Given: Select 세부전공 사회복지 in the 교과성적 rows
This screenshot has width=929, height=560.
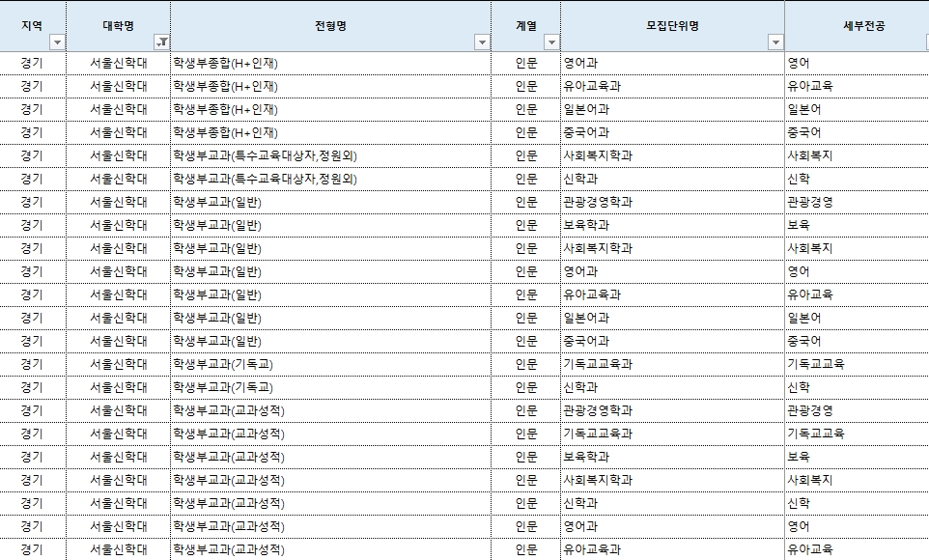Looking at the screenshot, I should click(810, 480).
